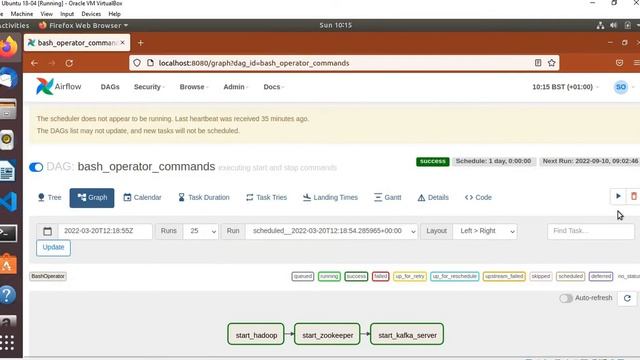
Task: Close the bash_operator_commands tab
Action: (x=122, y=42)
